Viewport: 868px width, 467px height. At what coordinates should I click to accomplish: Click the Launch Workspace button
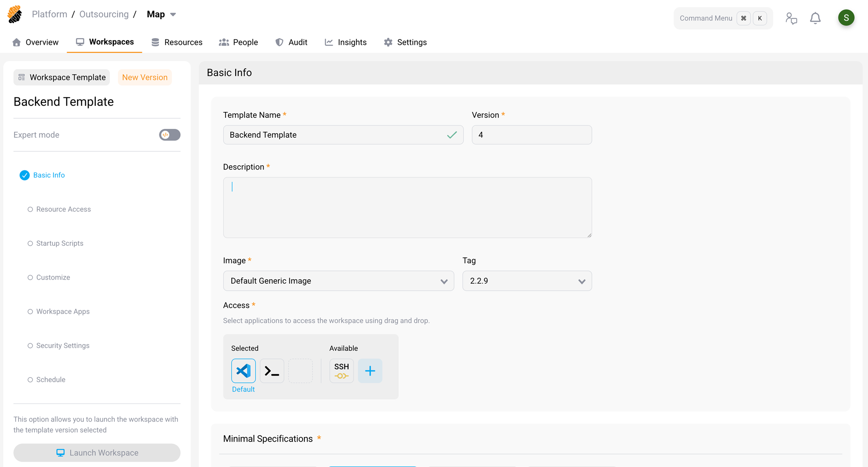97,453
